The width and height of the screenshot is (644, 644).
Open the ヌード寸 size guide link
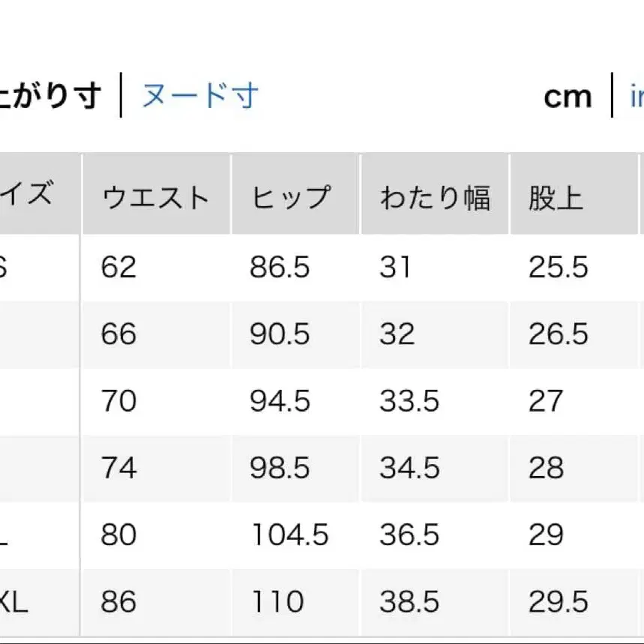click(198, 95)
